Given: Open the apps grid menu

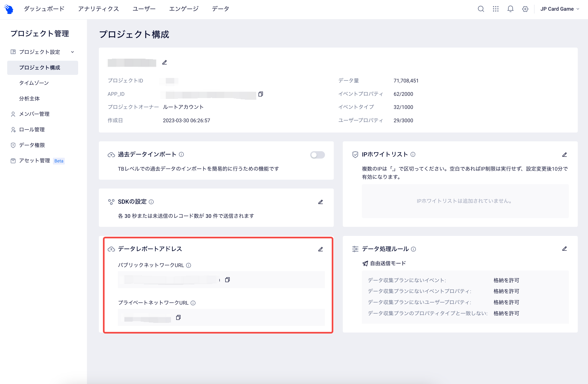Looking at the screenshot, I should pyautogui.click(x=496, y=9).
